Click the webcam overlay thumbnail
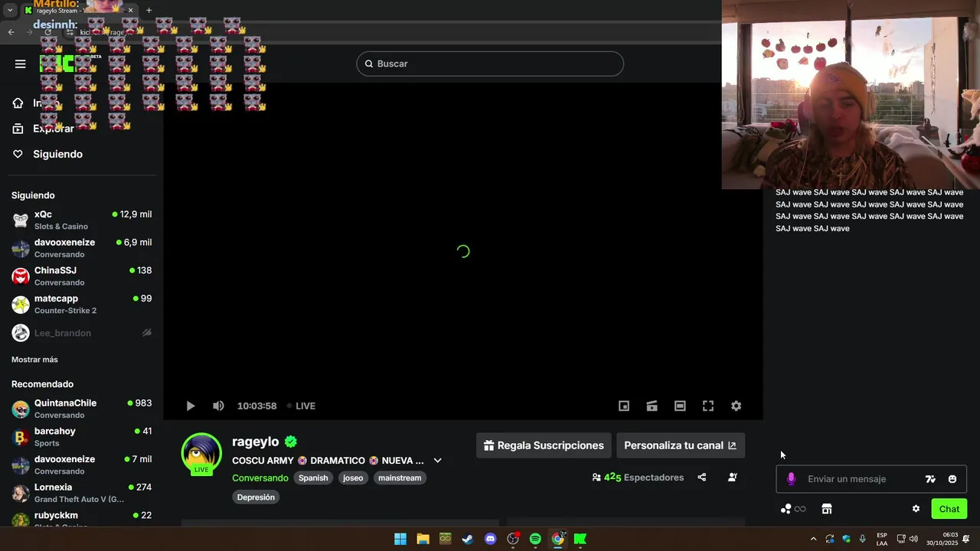The image size is (980, 551). click(x=851, y=95)
